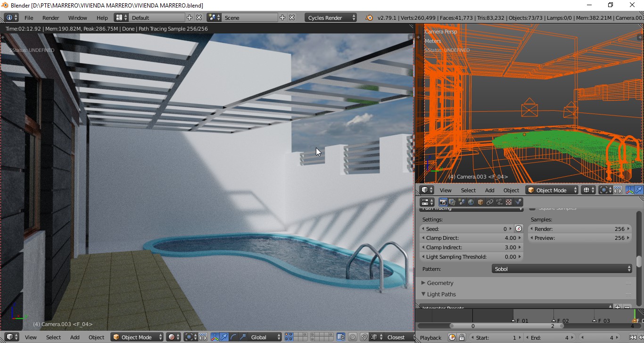Switch to World properties tab (globe icon)
Image resolution: width=644 pixels, height=343 pixels.
pyautogui.click(x=471, y=202)
